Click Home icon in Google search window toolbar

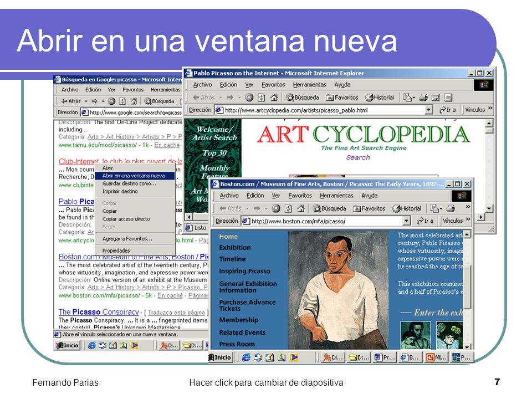pos(134,101)
